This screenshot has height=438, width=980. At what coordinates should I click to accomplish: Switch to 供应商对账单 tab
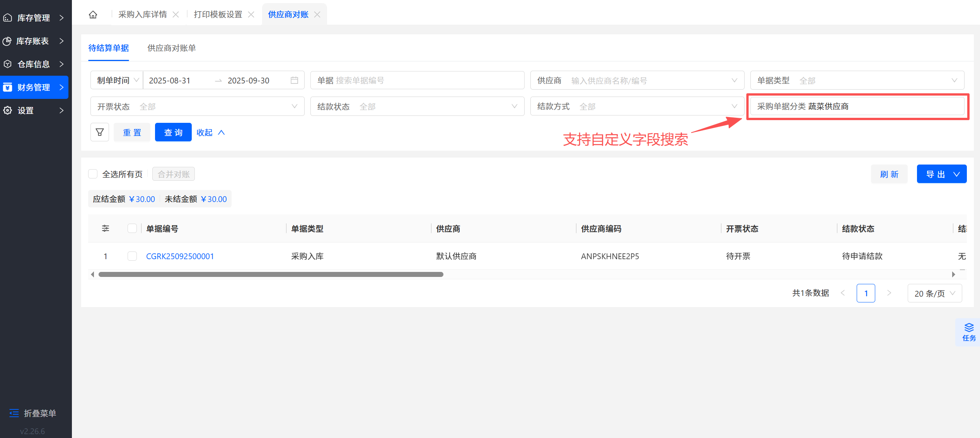pyautogui.click(x=172, y=48)
